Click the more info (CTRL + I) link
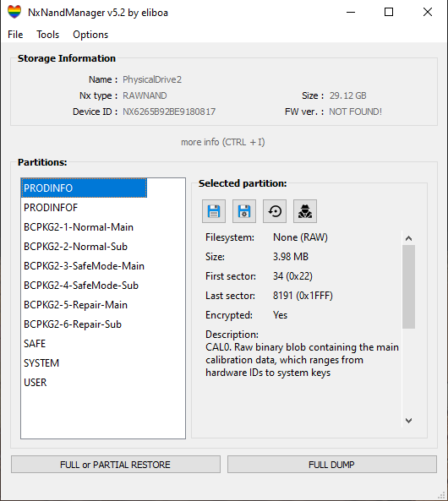 (223, 142)
